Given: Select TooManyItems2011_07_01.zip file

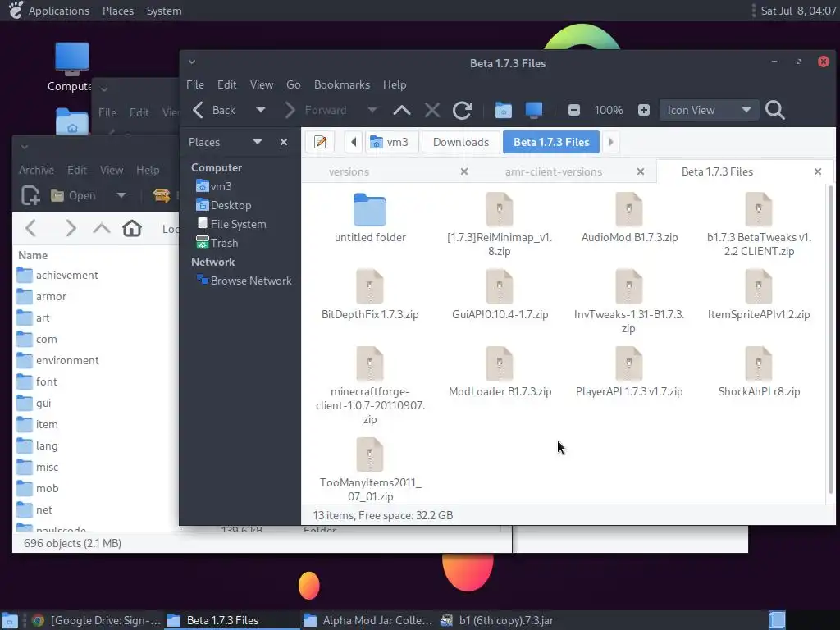Looking at the screenshot, I should pyautogui.click(x=370, y=454).
